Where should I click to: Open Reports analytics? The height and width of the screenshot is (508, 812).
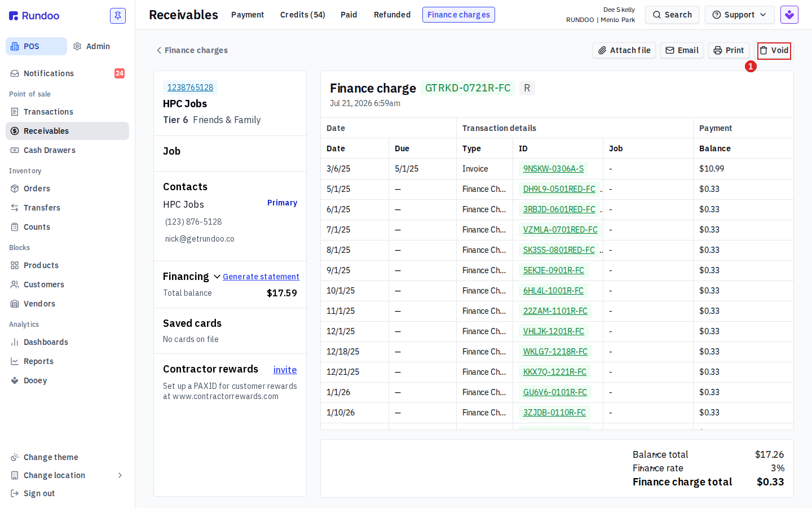pyautogui.click(x=68, y=361)
